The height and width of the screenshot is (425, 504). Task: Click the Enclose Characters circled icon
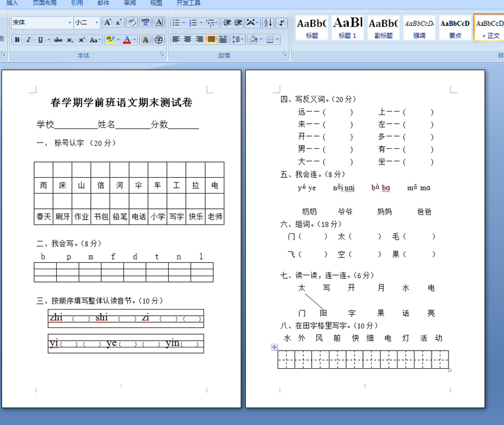tap(159, 40)
